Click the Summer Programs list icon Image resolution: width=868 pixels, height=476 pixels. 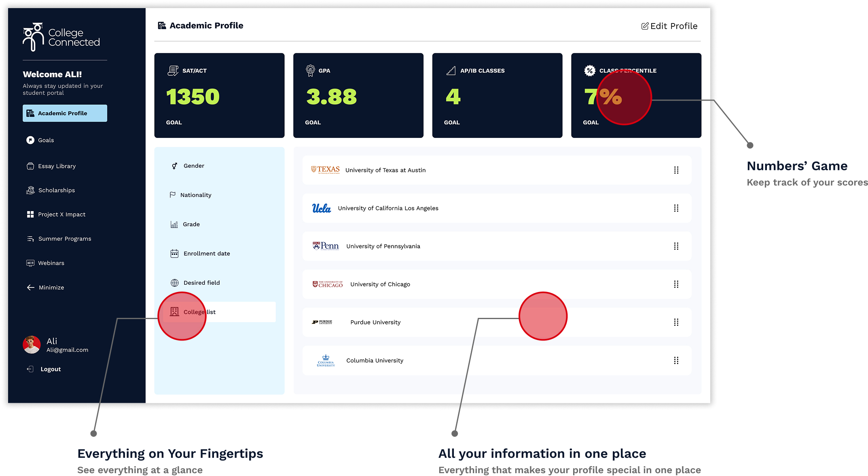click(x=30, y=239)
